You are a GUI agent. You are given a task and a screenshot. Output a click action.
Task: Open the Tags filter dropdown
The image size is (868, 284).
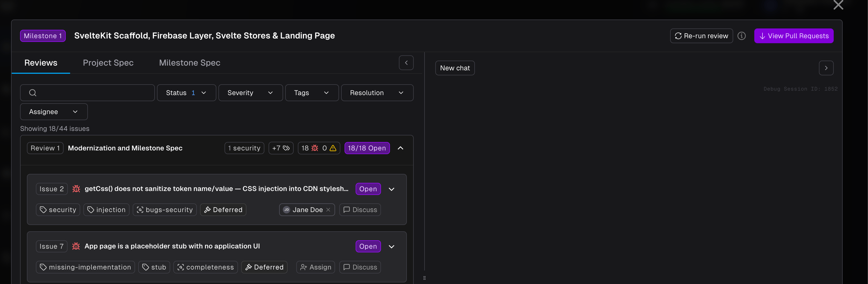(x=312, y=93)
